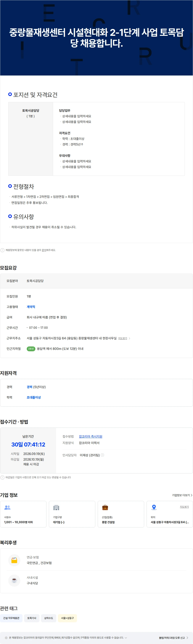Image resolution: width=193 pixels, height=644 pixels.
Task: Click the 잡코리아 이력서 application form text
Action: click(x=89, y=443)
